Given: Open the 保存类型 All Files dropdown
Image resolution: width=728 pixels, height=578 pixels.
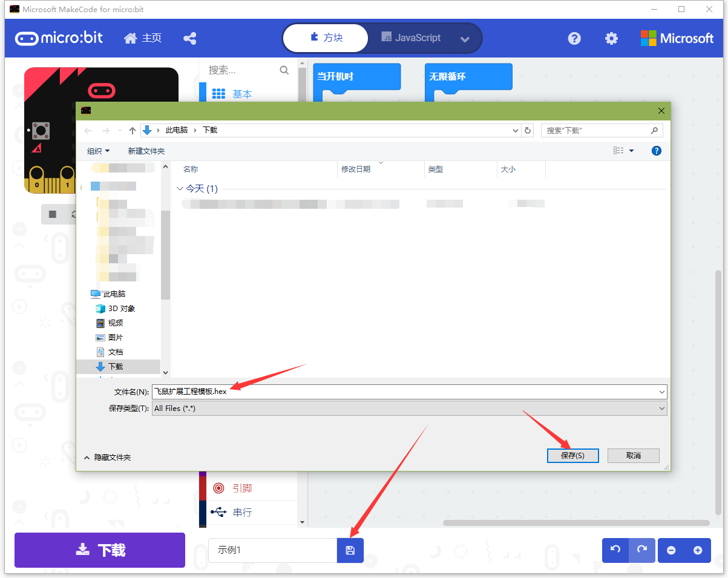Looking at the screenshot, I should pyautogui.click(x=409, y=409).
